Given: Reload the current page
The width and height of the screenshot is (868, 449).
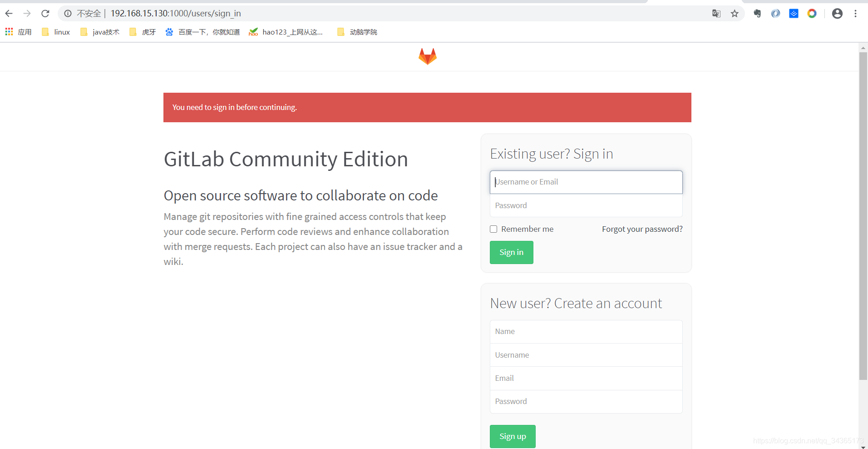Looking at the screenshot, I should 45,14.
